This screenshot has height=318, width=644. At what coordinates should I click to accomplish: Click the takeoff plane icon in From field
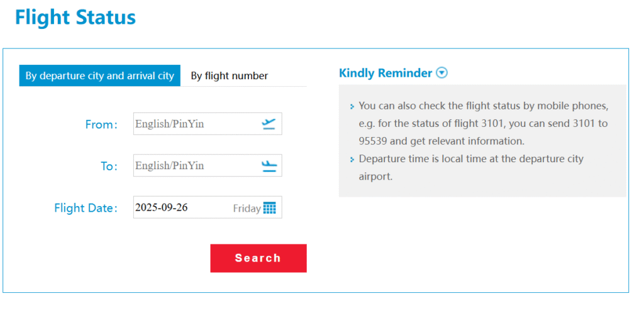pyautogui.click(x=269, y=124)
